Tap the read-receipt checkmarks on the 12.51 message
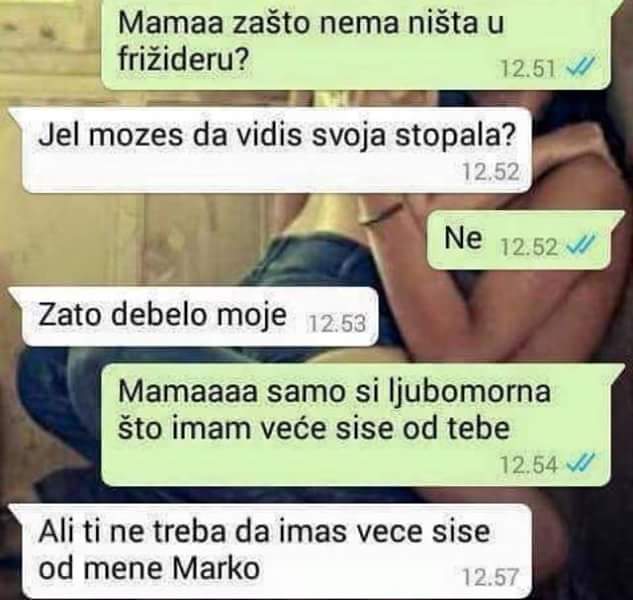 click(581, 68)
